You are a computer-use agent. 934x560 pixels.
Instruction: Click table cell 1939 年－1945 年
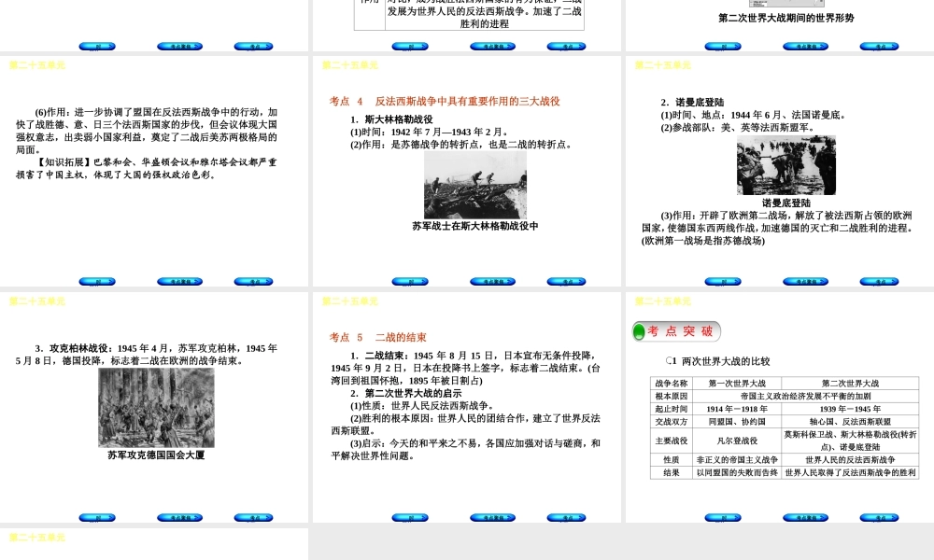coord(850,409)
